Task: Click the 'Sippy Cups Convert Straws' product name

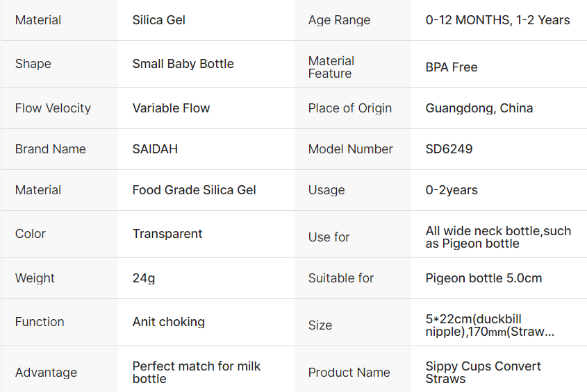Action: (x=483, y=372)
